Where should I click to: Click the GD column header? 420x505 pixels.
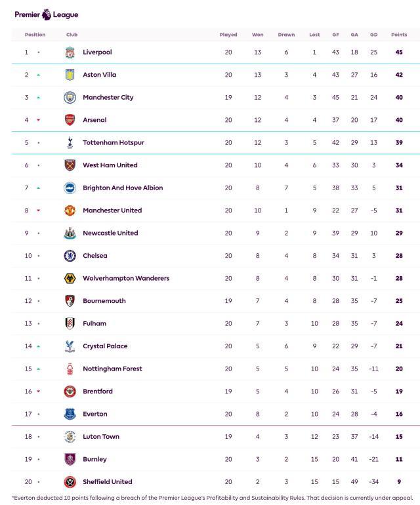coord(373,35)
